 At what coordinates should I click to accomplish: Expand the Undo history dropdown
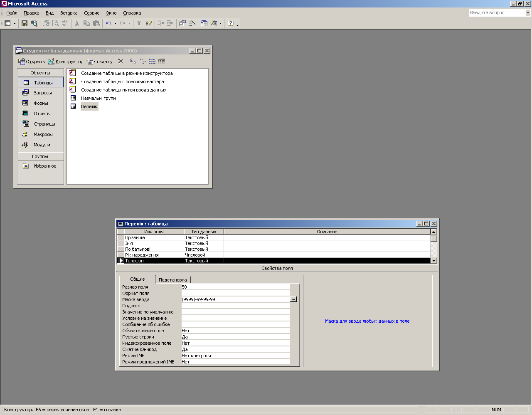coord(115,23)
